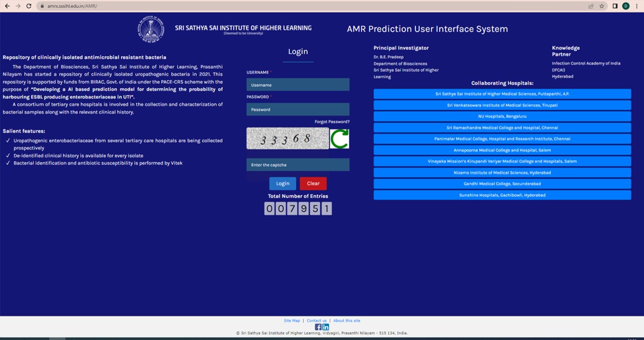644x340 pixels.
Task: Click the captcha image showing 33368
Action: [288, 139]
